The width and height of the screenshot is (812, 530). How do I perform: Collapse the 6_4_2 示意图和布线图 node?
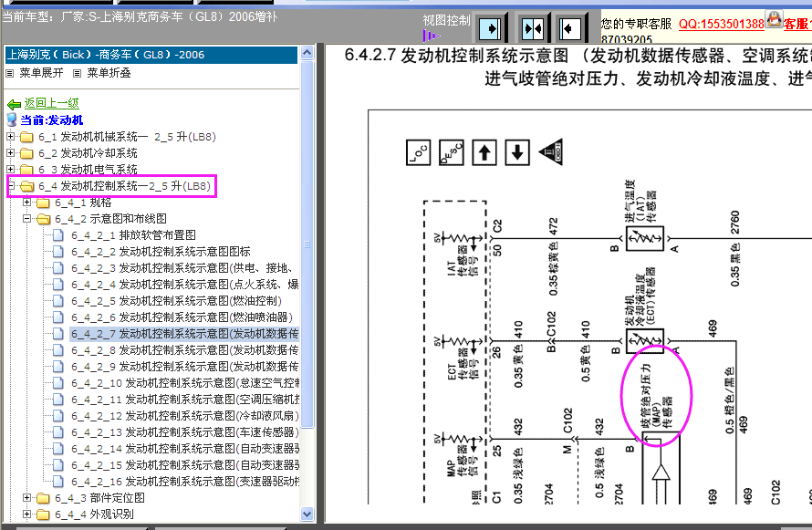pyautogui.click(x=27, y=218)
